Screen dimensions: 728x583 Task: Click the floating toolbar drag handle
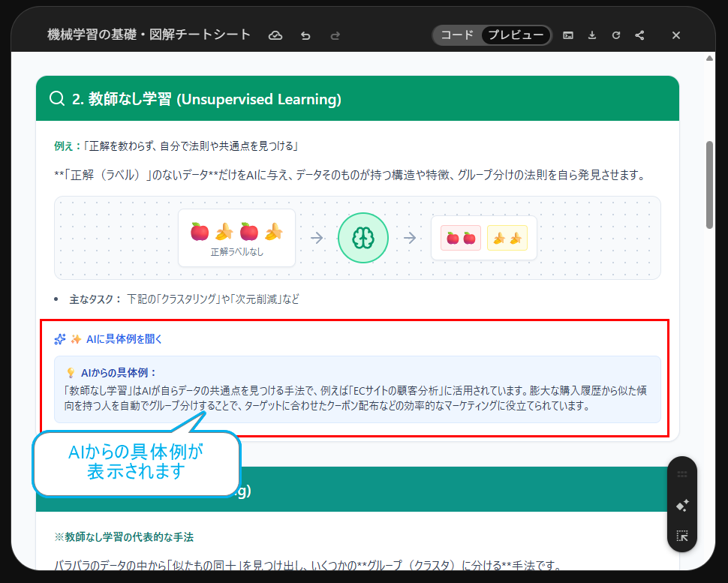682,474
